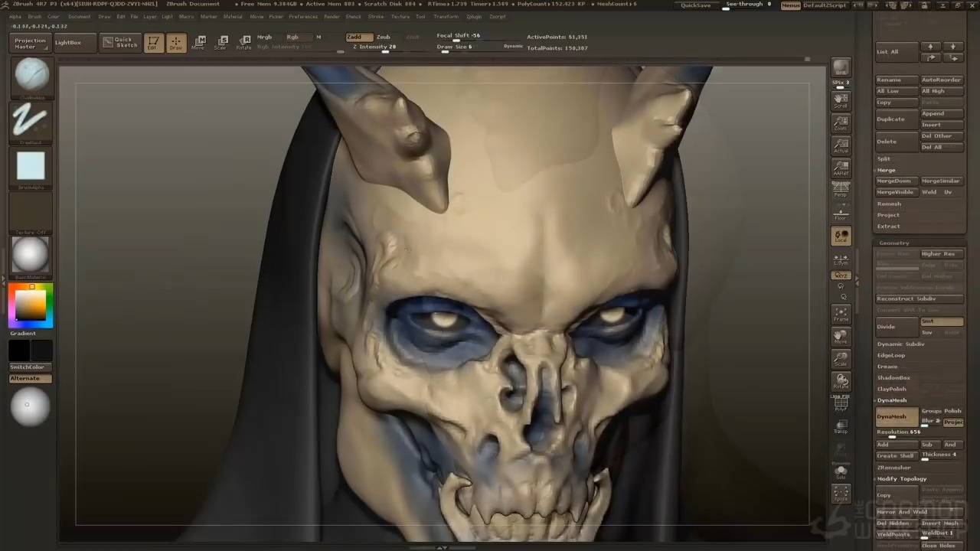Toggle the Smt smoothing option
Image resolution: width=980 pixels, height=551 pixels.
pyautogui.click(x=941, y=321)
